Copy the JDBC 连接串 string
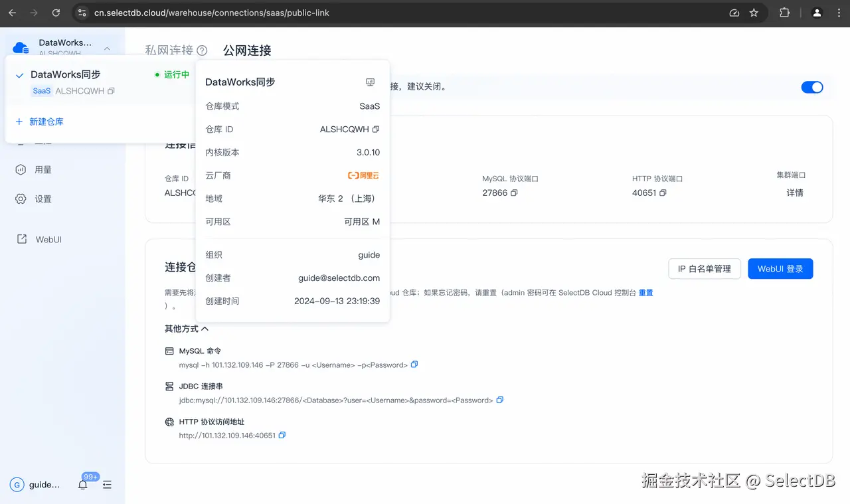This screenshot has width=850, height=504. point(500,400)
